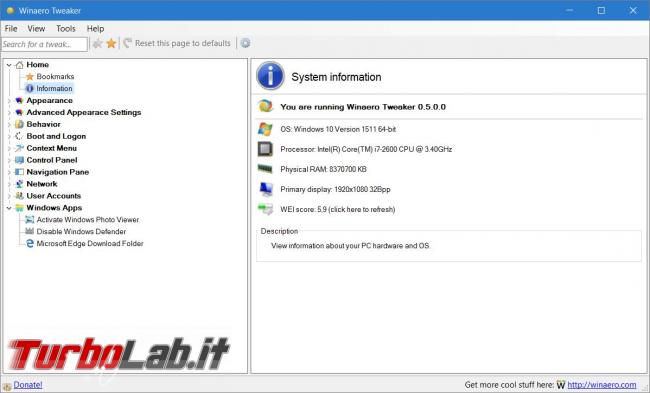Maximize the Winaero Tweaker window

601,10
